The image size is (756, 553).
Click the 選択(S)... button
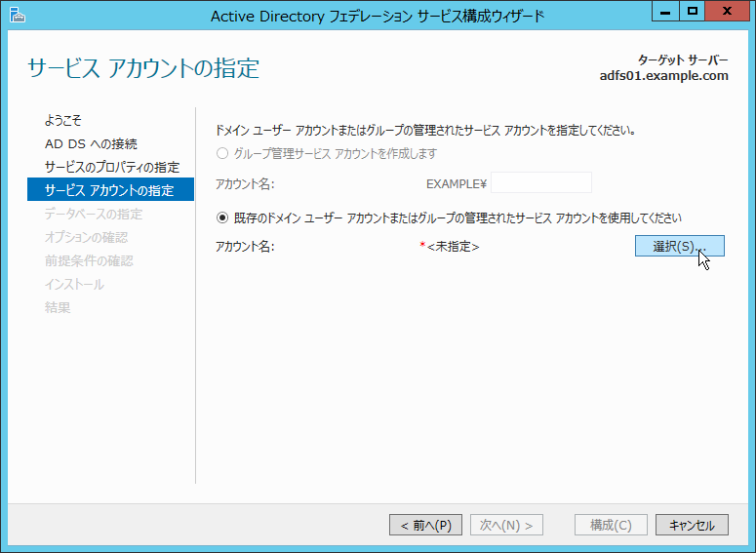(x=679, y=246)
